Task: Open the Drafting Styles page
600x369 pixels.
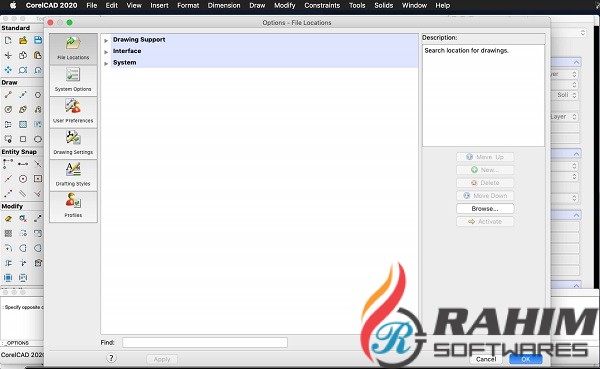Action: 73,175
